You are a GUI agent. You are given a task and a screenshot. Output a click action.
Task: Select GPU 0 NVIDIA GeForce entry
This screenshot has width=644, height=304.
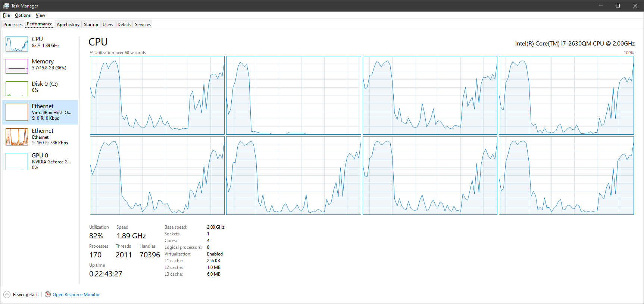pos(40,162)
